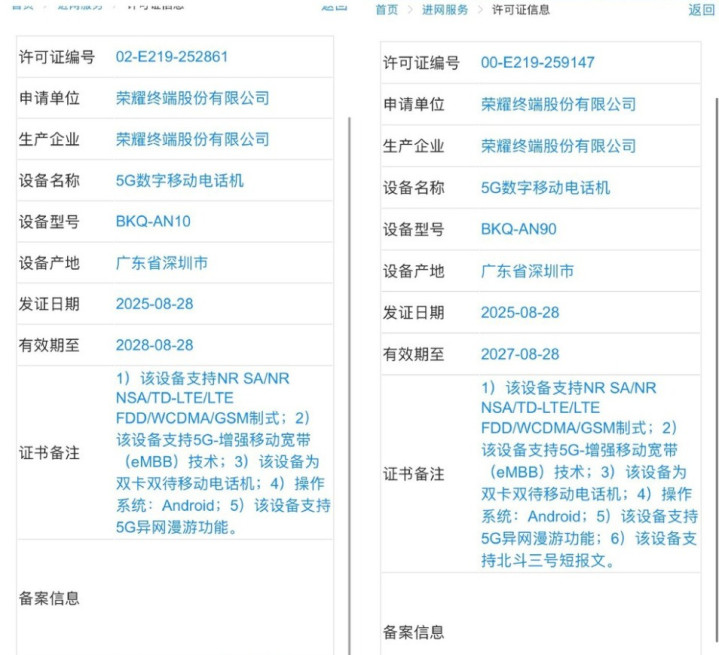Click expiry date 2027-08-28
The height and width of the screenshot is (655, 719).
520,354
